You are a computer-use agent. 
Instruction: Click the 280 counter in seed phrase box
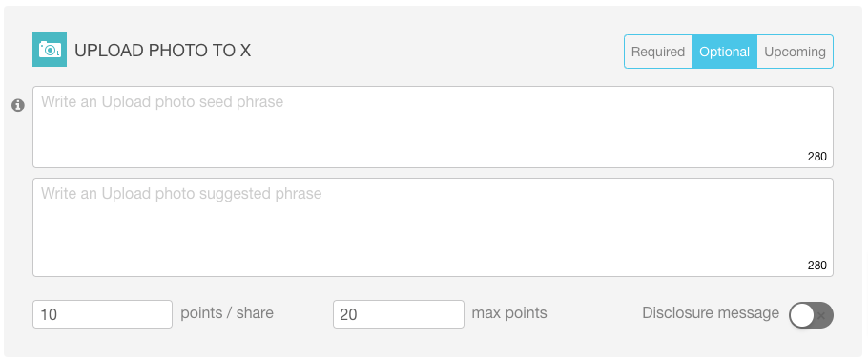tap(817, 157)
